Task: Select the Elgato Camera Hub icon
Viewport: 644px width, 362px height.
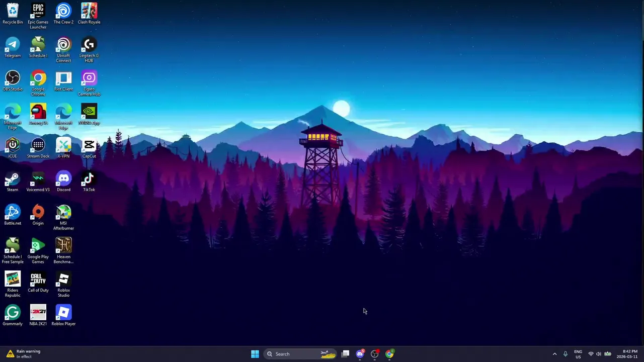Action: click(89, 83)
